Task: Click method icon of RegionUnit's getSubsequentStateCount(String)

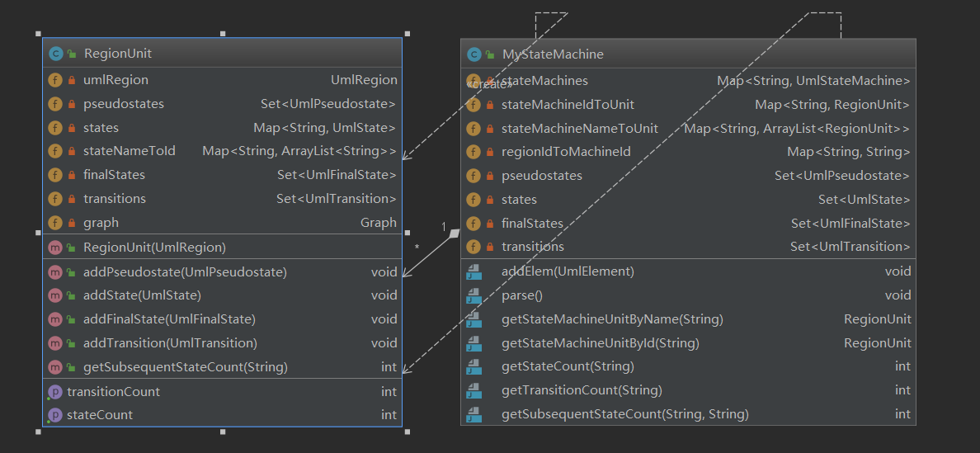Action: pos(55,367)
